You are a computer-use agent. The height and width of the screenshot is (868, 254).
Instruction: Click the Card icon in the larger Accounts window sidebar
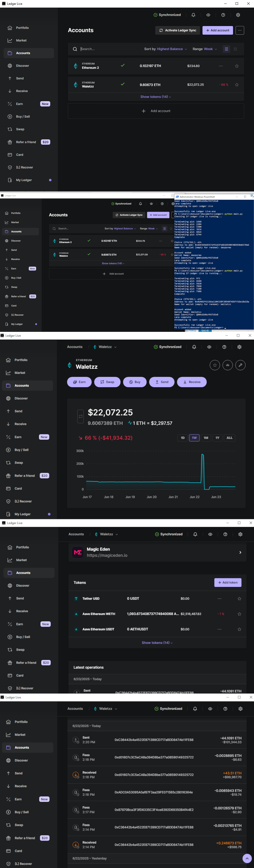[10, 155]
